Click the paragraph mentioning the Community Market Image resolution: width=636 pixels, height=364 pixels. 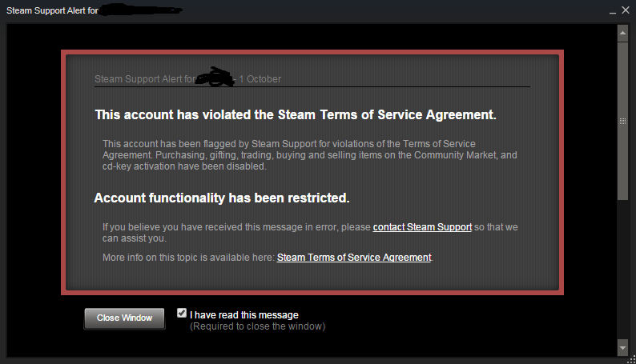click(309, 155)
